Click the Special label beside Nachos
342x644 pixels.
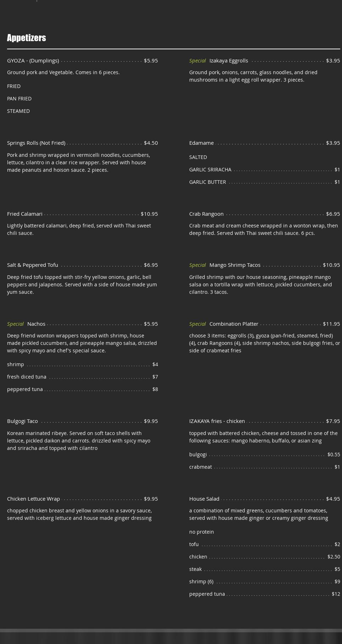click(15, 324)
